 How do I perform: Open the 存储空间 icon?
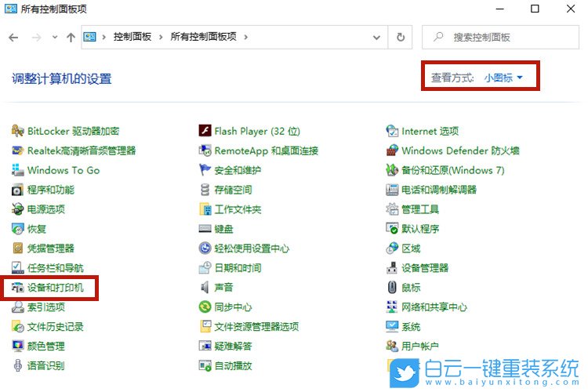(x=205, y=190)
